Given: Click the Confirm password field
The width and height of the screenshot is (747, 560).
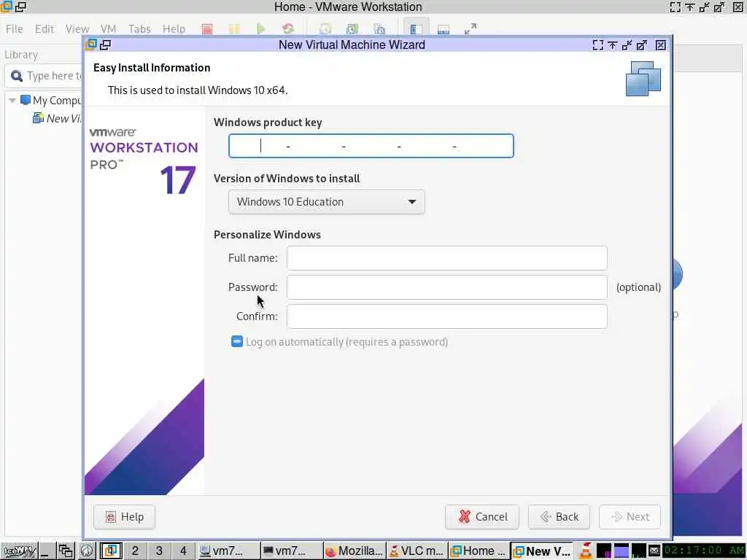Looking at the screenshot, I should coord(447,316).
